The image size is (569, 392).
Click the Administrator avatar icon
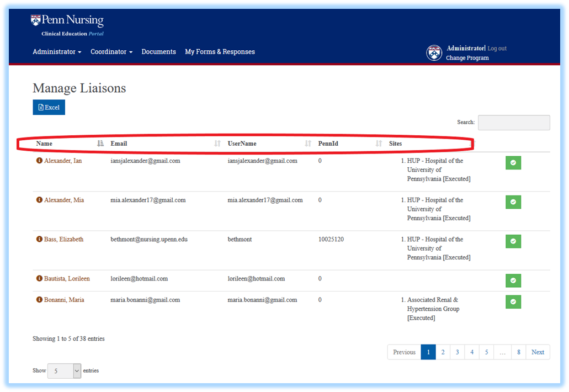click(x=434, y=53)
